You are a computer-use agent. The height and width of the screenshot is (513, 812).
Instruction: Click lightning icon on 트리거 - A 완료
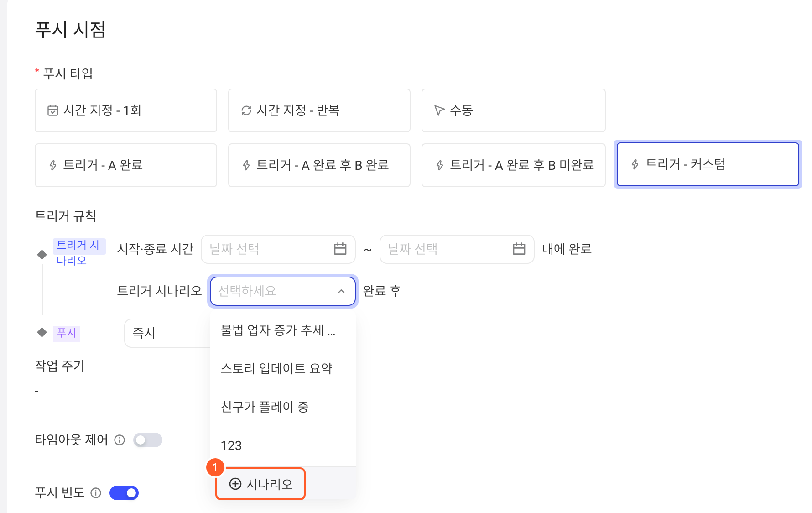pos(53,165)
